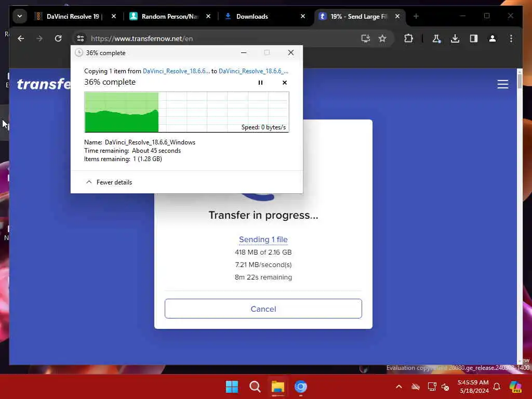Go back using the browser back arrow
The image size is (532, 399).
click(21, 38)
